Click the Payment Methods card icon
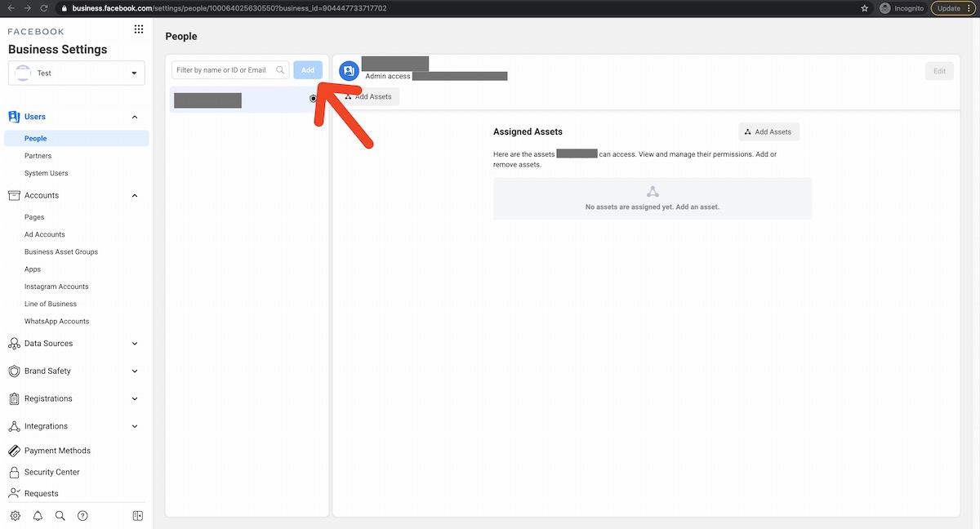Viewport: 980px width, 529px height. pos(14,451)
